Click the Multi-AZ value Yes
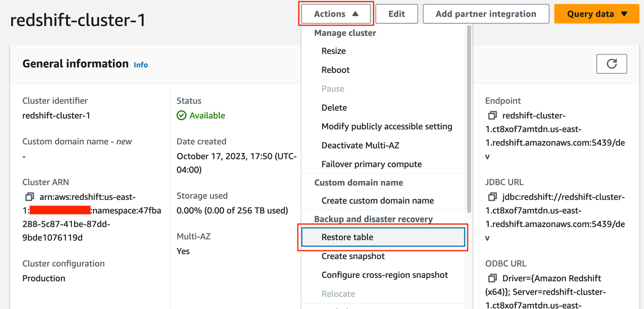 point(183,251)
